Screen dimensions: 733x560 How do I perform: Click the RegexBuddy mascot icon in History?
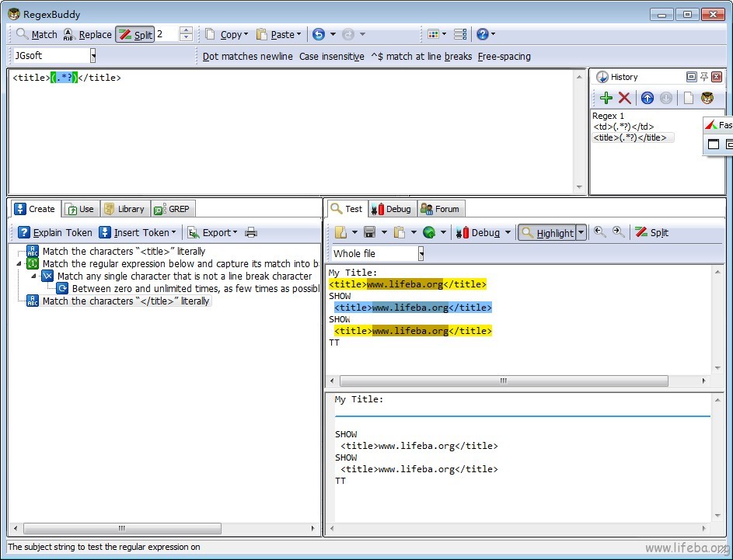click(707, 98)
